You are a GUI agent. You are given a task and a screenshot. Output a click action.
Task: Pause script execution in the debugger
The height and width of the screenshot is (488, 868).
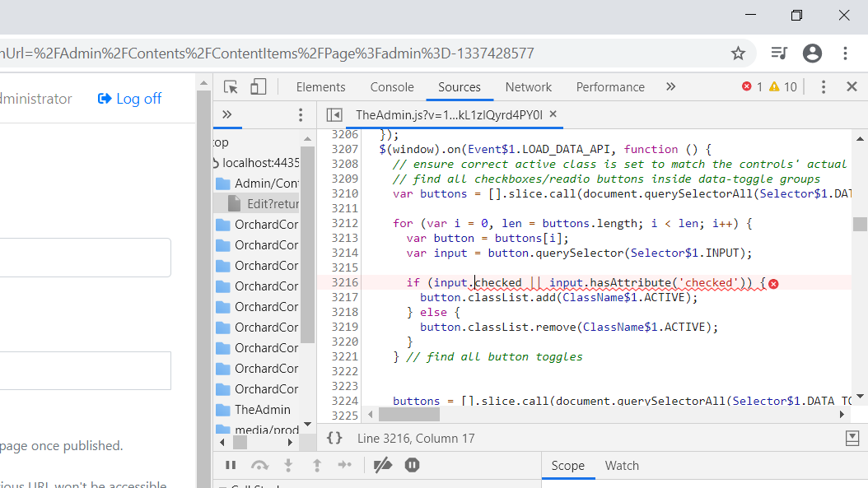231,465
